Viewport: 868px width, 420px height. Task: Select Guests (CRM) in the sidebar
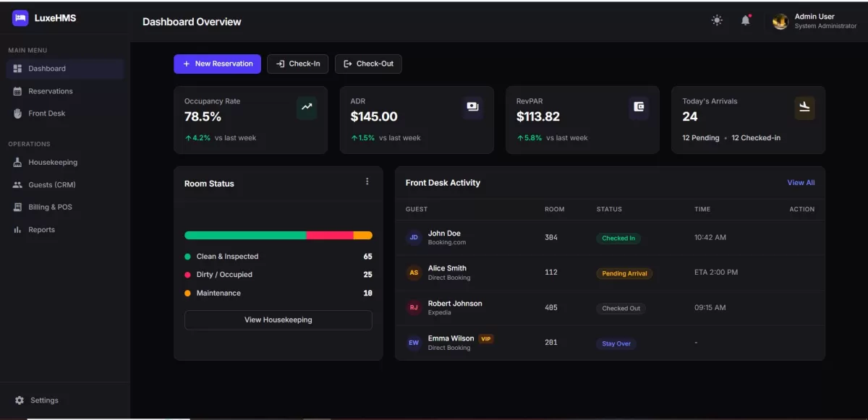click(x=51, y=185)
